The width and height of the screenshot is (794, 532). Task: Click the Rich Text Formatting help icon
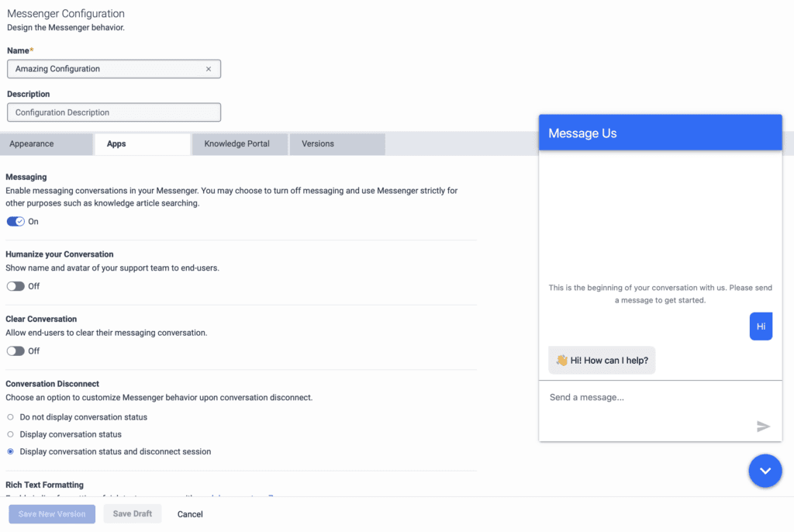[x=271, y=496]
